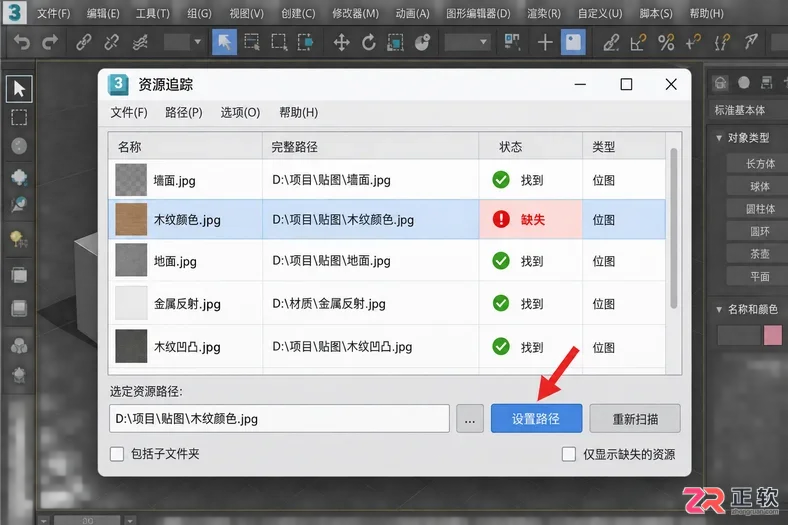Click the 茶壶 object type button
The image size is (788, 525).
click(759, 254)
